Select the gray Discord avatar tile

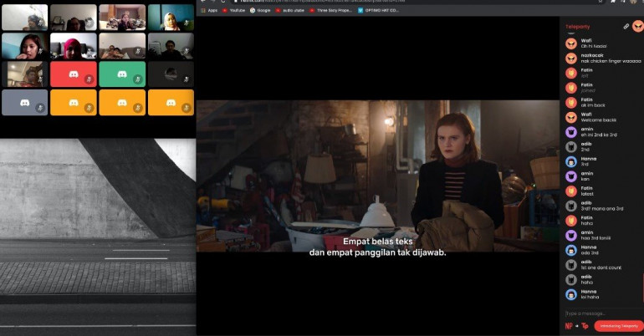coord(24,103)
